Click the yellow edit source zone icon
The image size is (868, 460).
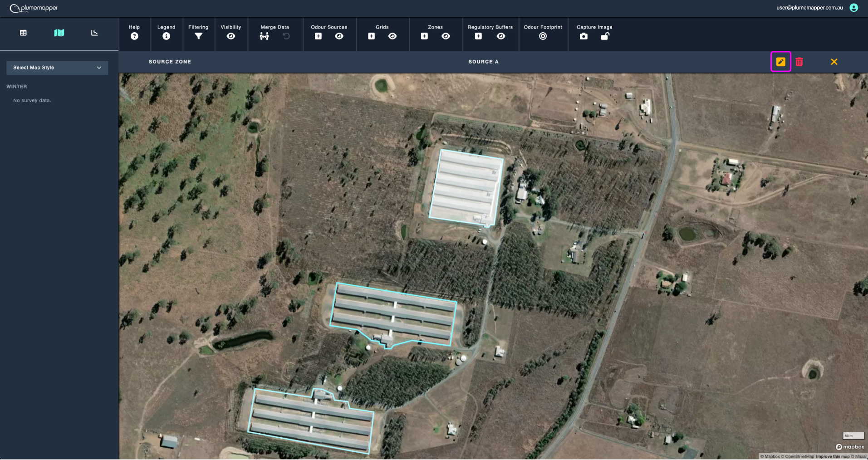[780, 62]
